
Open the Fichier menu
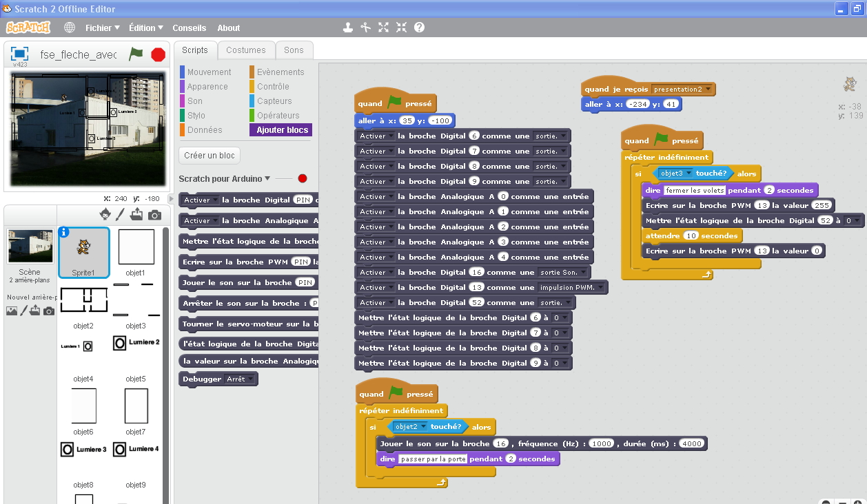(x=102, y=28)
